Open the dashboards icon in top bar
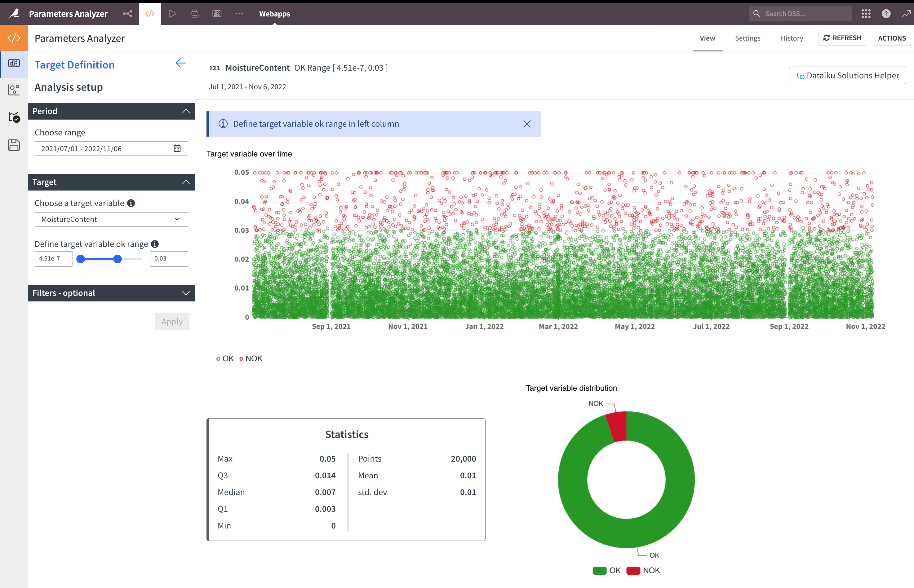This screenshot has width=914, height=588. (x=217, y=14)
